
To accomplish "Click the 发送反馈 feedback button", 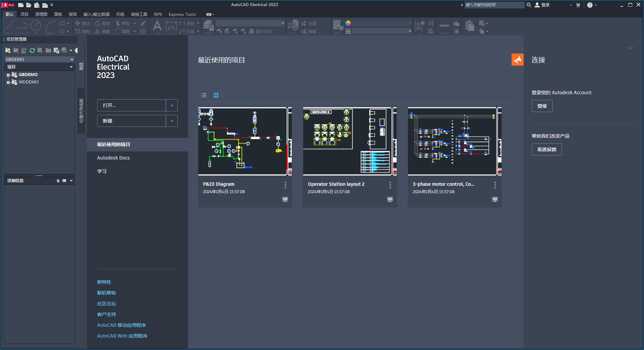I will (547, 149).
